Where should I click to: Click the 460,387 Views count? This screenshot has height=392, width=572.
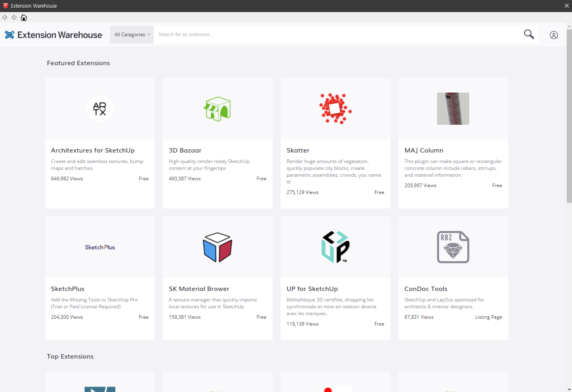(x=184, y=179)
